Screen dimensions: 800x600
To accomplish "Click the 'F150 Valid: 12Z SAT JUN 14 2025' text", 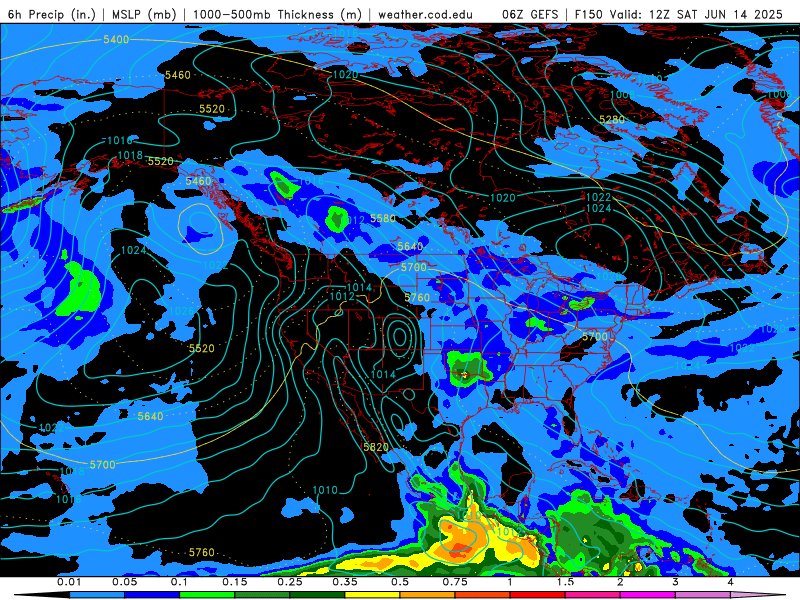I will coord(678,14).
